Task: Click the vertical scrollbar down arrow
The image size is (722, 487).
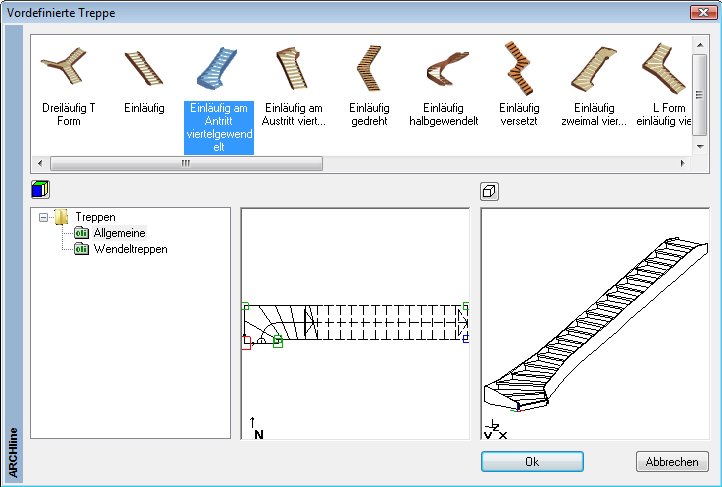Action: click(x=700, y=147)
